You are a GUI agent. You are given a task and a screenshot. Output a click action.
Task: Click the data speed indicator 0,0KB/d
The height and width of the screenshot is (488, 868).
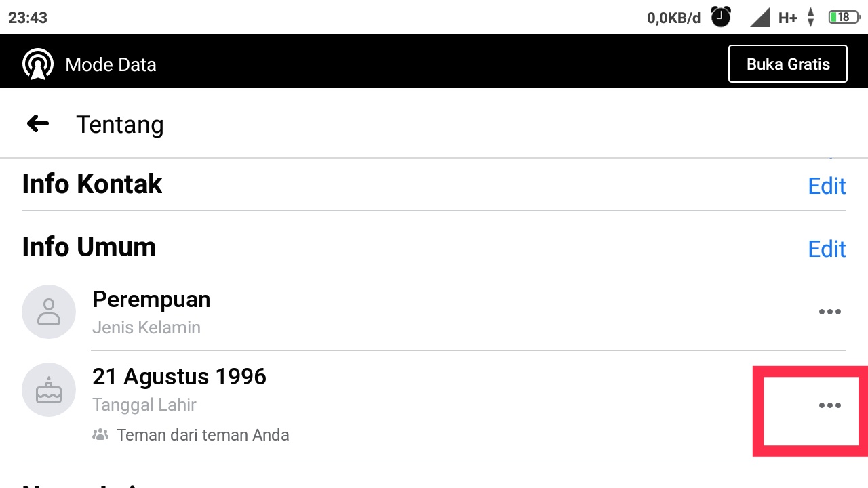674,18
